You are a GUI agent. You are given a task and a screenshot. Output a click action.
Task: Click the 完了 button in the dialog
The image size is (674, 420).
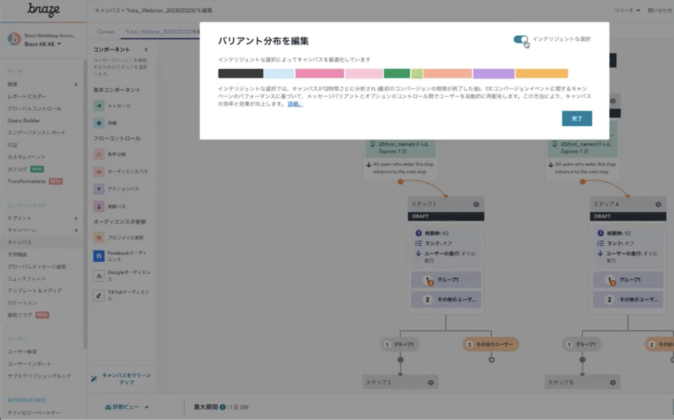577,119
